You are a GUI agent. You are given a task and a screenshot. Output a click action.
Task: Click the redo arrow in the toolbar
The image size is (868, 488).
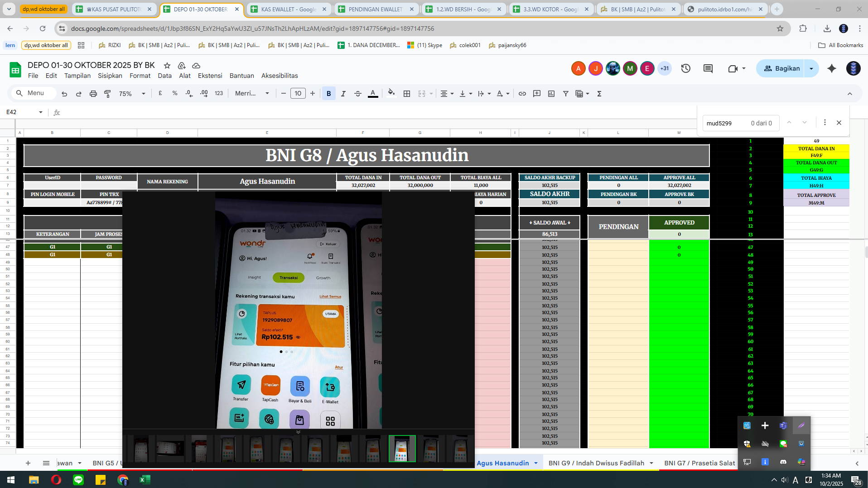tap(79, 94)
